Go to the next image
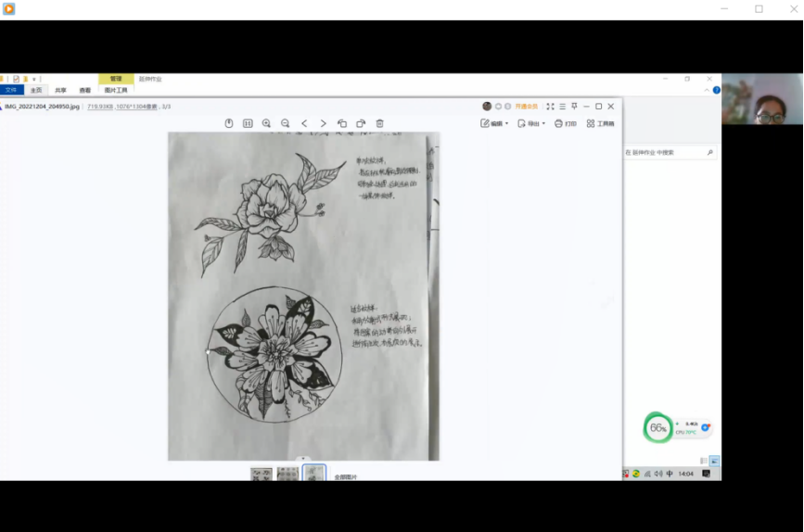The height and width of the screenshot is (532, 804). [323, 123]
